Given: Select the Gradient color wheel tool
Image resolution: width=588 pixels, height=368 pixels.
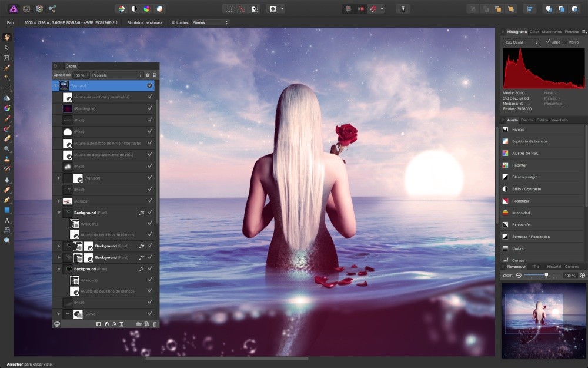Looking at the screenshot, I should point(6,108).
